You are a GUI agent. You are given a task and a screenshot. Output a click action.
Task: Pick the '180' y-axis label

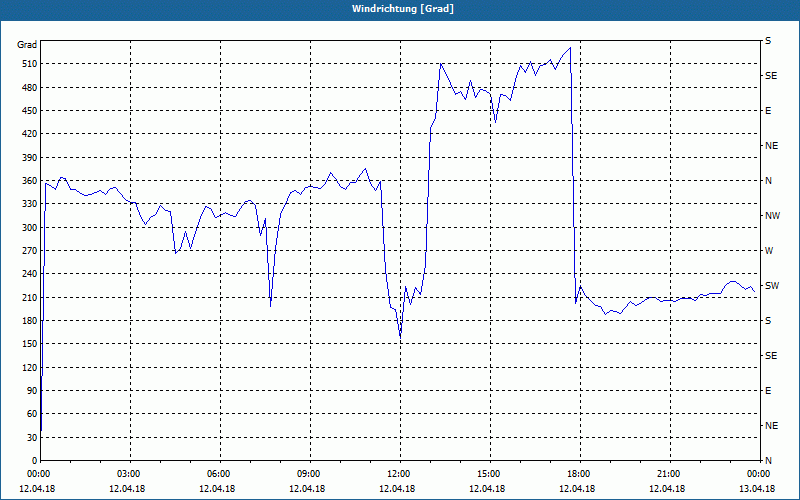pos(30,321)
